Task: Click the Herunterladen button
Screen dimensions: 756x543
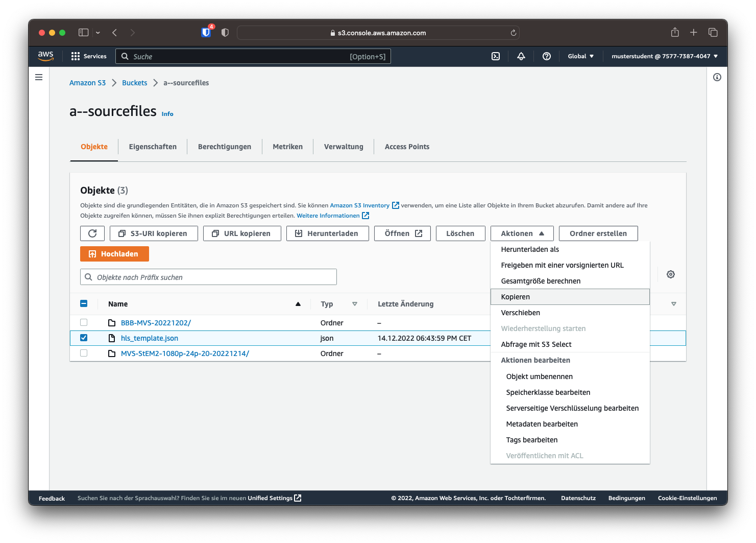Action: (x=327, y=233)
